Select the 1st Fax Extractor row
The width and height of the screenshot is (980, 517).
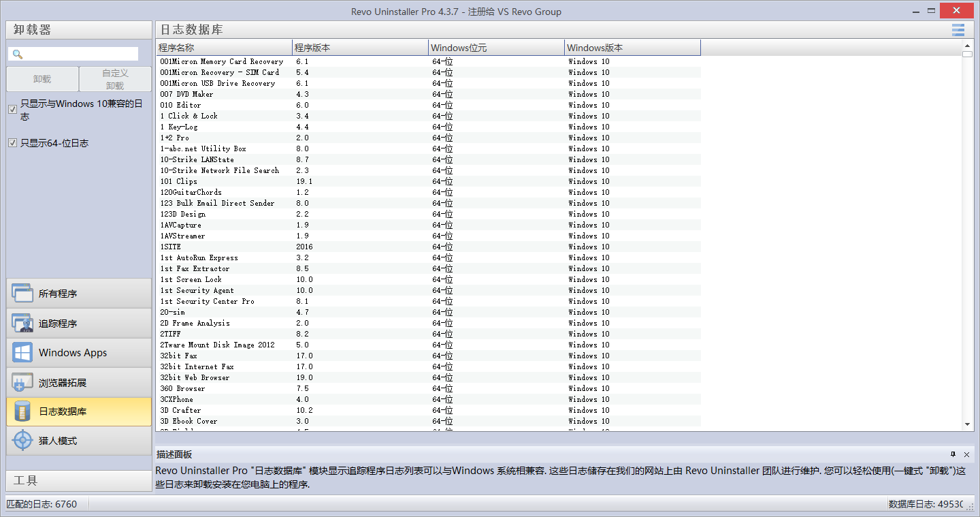[x=429, y=268]
